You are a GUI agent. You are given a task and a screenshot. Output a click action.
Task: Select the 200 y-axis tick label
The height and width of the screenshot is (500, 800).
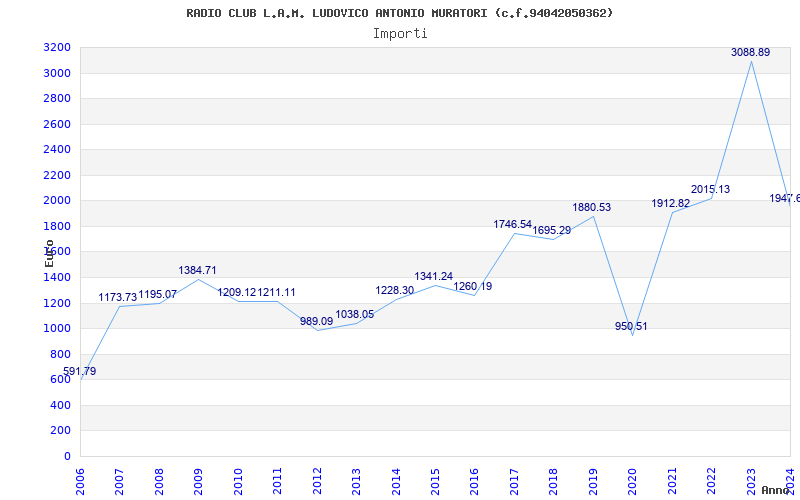pyautogui.click(x=61, y=431)
